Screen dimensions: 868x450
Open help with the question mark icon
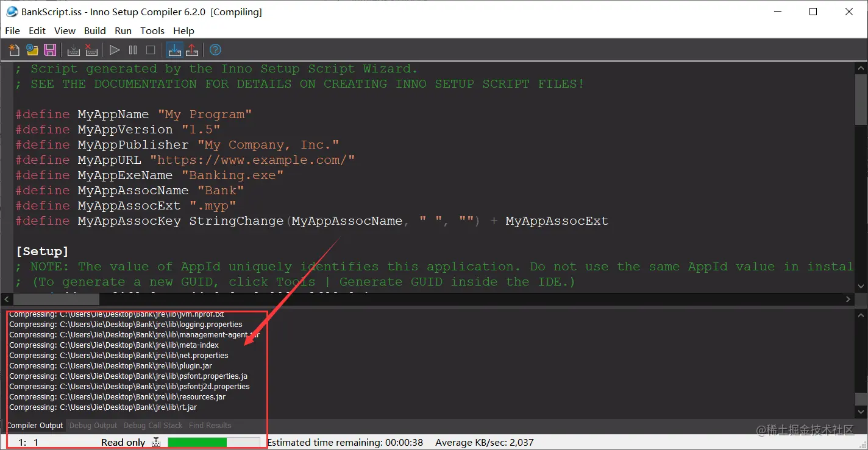215,50
